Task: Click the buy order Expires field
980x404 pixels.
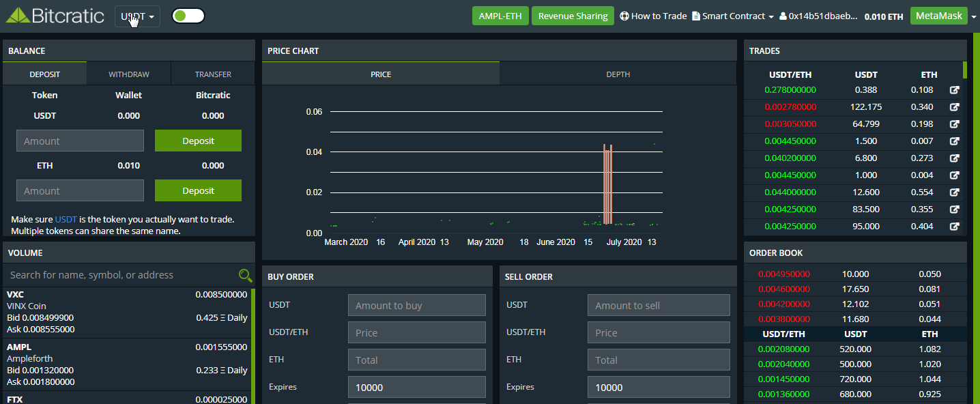Action: [x=417, y=387]
